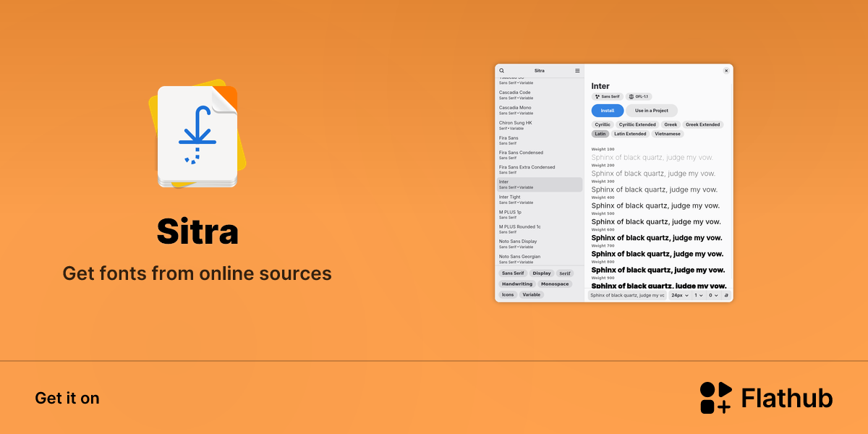
Task: Filter to Variable fonts only
Action: [532, 294]
